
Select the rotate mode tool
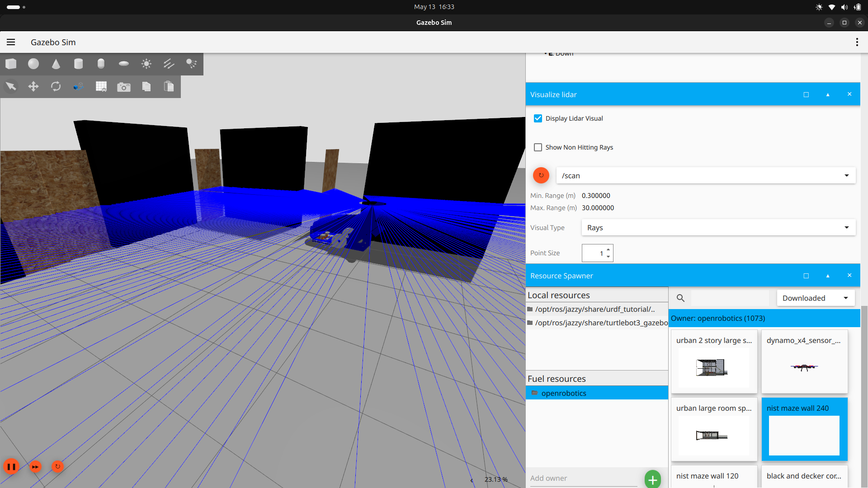click(56, 86)
